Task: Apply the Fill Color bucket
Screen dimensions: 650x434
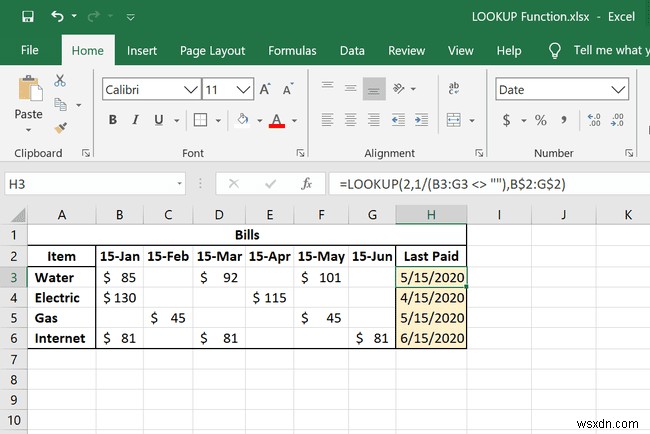Action: coord(243,120)
